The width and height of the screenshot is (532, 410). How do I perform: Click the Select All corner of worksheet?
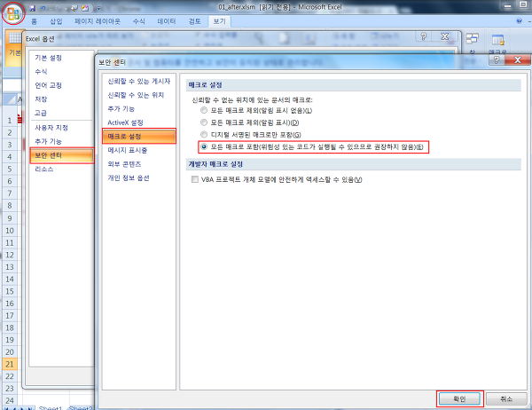tap(10, 99)
